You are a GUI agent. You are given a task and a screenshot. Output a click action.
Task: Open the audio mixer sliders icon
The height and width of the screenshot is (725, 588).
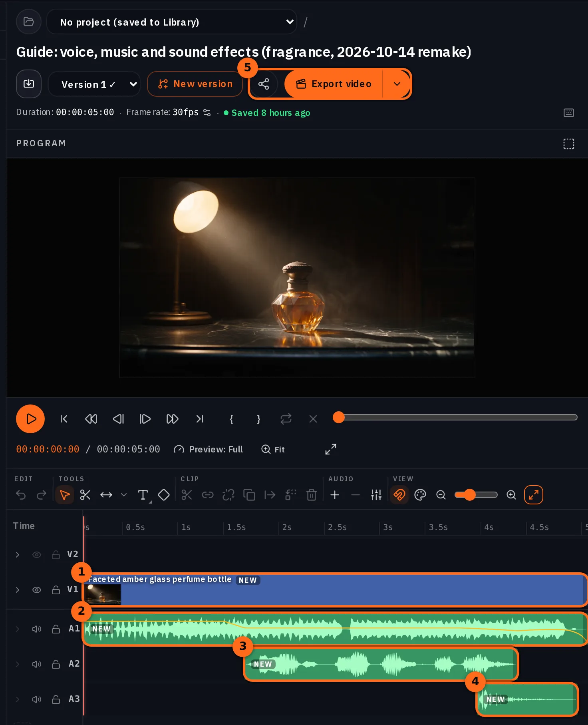point(376,495)
